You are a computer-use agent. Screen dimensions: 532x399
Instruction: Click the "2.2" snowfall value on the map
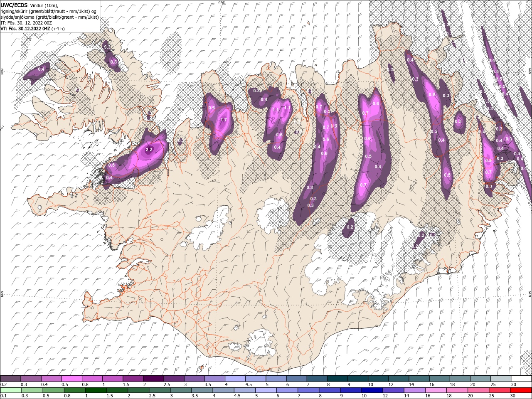coord(150,149)
